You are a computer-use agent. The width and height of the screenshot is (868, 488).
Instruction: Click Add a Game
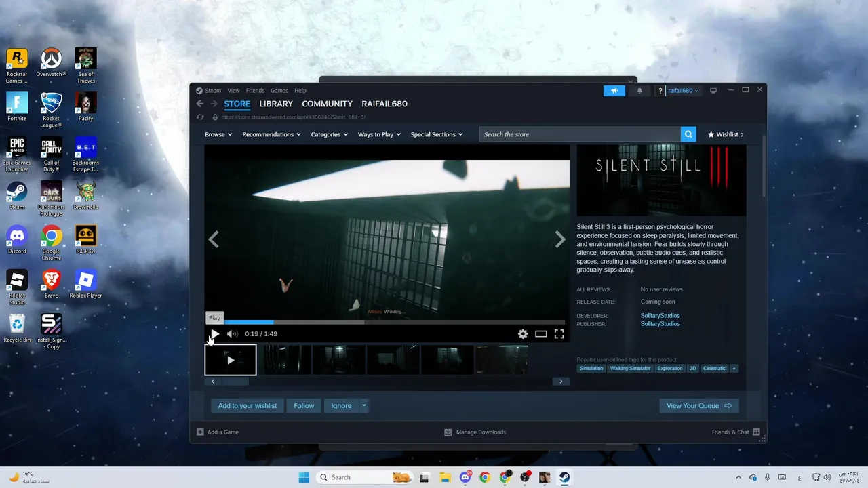[218, 432]
